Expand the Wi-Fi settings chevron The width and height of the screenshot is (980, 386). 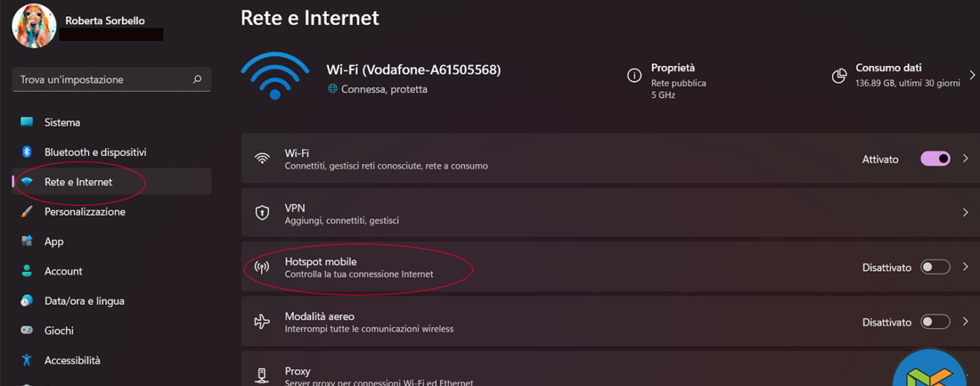click(966, 159)
